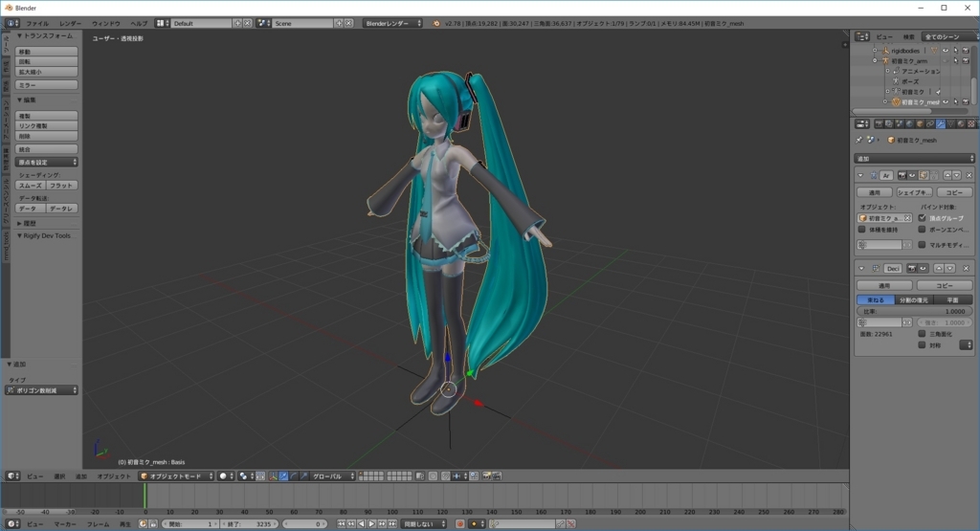The height and width of the screenshot is (531, 980).
Task: Toggle Armature modifier render camera icon
Action: [x=902, y=175]
